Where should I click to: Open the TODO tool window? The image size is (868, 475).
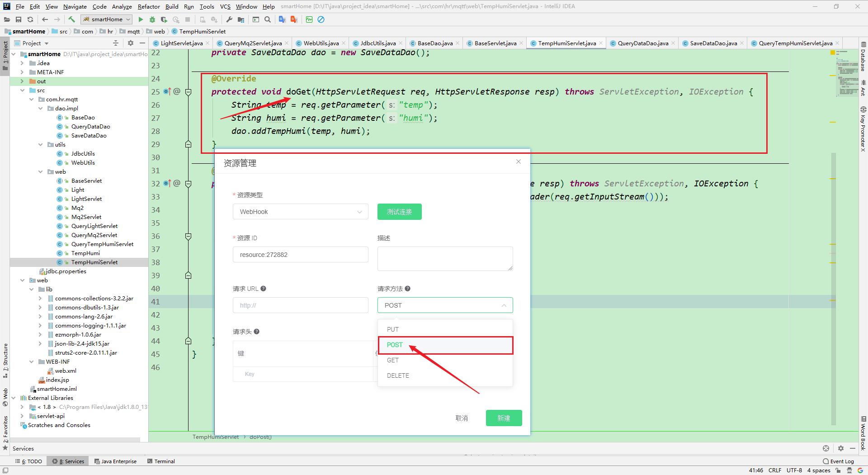(29, 461)
